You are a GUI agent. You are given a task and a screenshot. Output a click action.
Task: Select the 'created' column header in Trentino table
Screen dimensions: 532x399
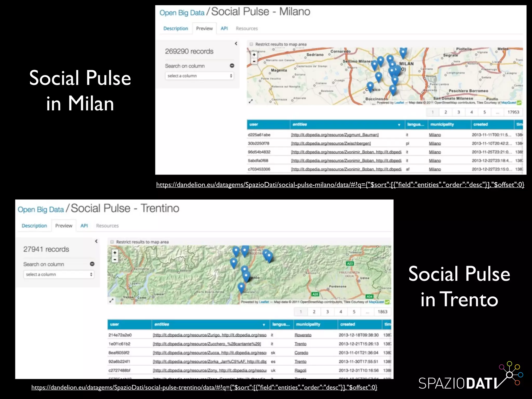360,324
